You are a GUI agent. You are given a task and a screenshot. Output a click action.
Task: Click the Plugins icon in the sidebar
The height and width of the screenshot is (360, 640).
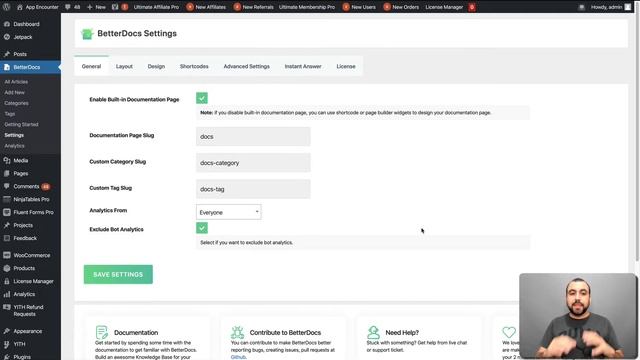point(7,357)
